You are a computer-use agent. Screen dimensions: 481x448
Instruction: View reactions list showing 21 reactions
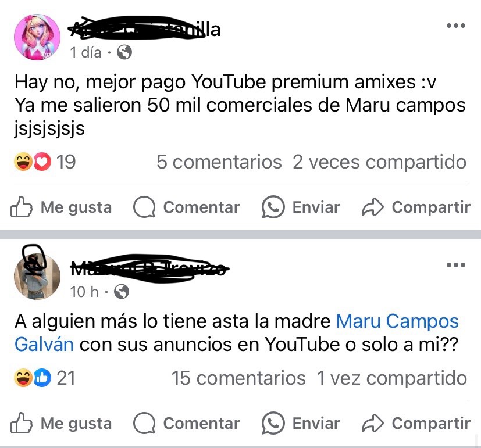[x=45, y=378]
